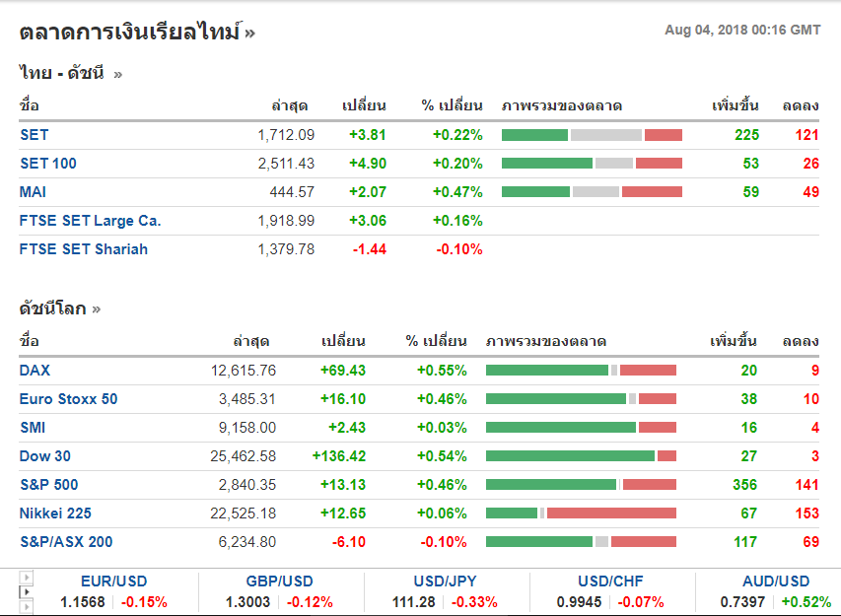This screenshot has height=616, width=841.
Task: Select the S&P/ASX 200 index
Action: click(x=66, y=542)
